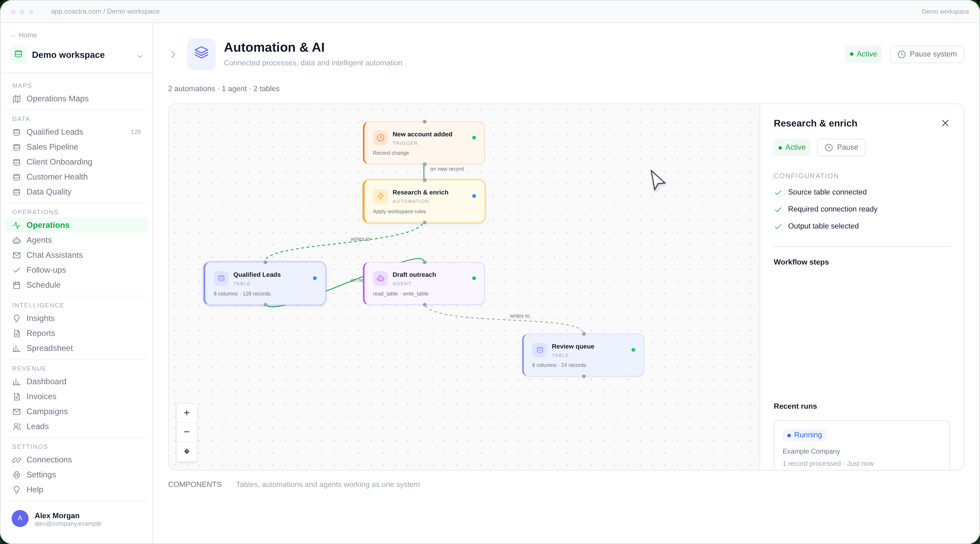Click the zoom in plus button
Viewport: 980px width, 544px height.
tap(186, 413)
